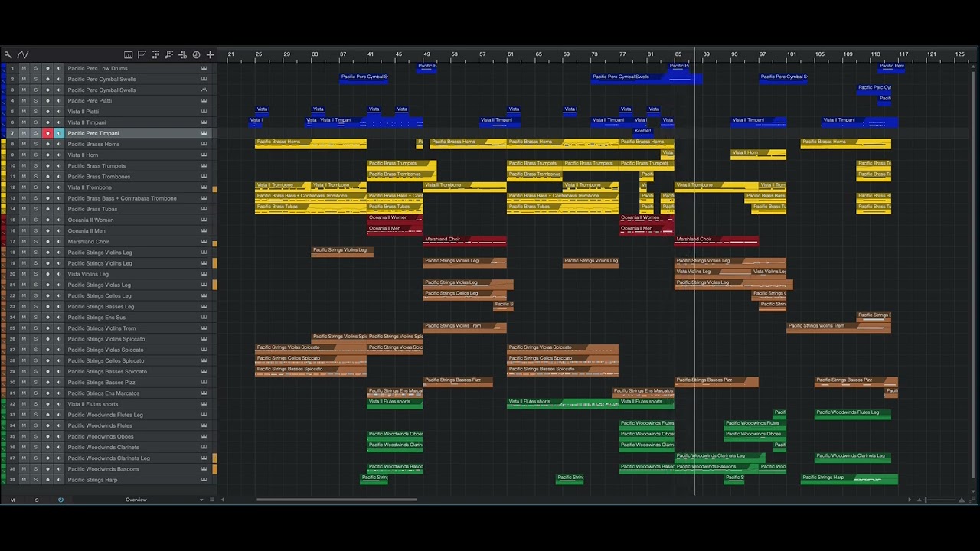This screenshot has width=980, height=551.
Task: Click the blue color strip of track 1
Action: pos(3,68)
